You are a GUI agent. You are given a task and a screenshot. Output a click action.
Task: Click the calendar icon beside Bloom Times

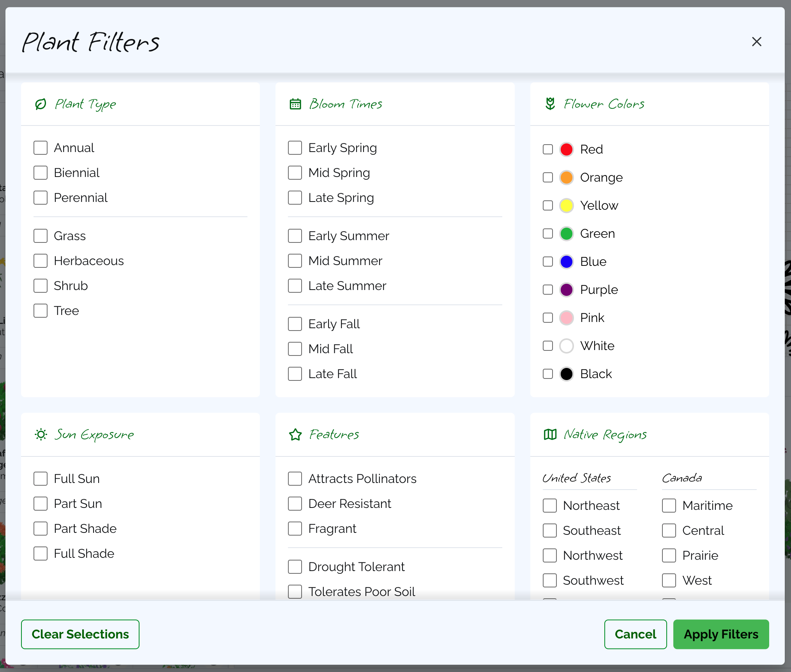click(x=295, y=104)
